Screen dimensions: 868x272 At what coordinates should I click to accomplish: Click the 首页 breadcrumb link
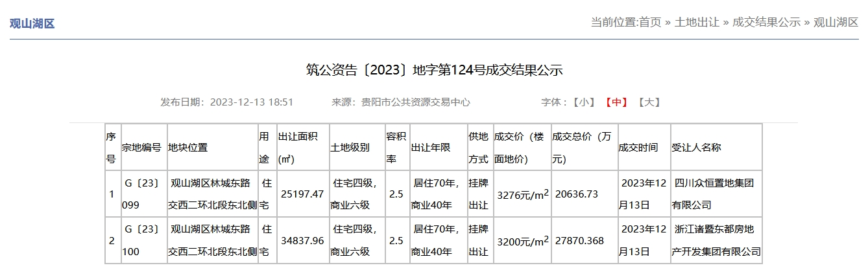click(650, 22)
